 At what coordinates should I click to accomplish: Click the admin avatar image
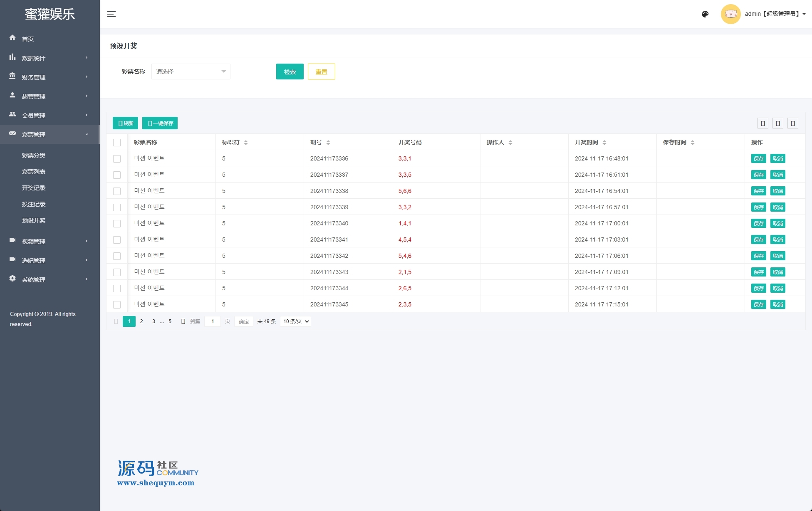[x=730, y=14]
